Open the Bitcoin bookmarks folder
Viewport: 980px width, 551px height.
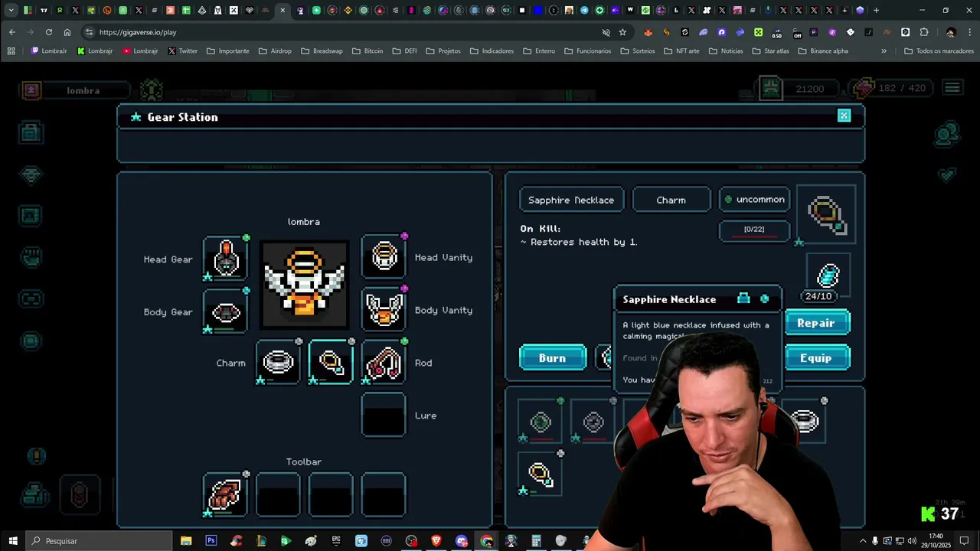367,51
